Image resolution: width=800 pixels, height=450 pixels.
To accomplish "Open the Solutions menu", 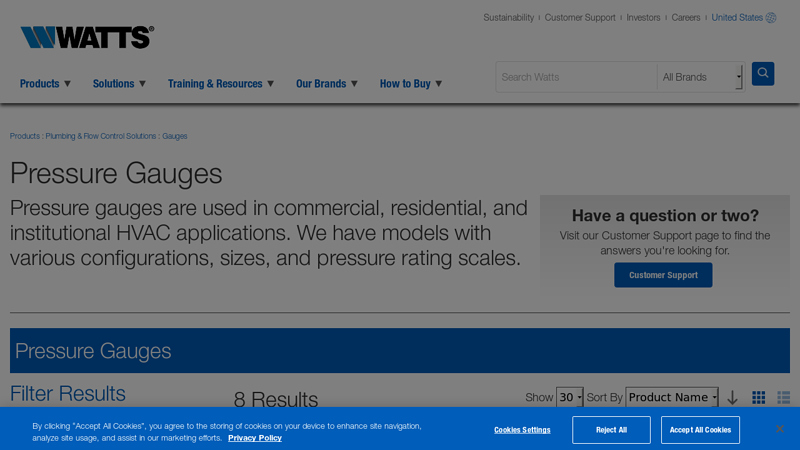I will pyautogui.click(x=119, y=84).
